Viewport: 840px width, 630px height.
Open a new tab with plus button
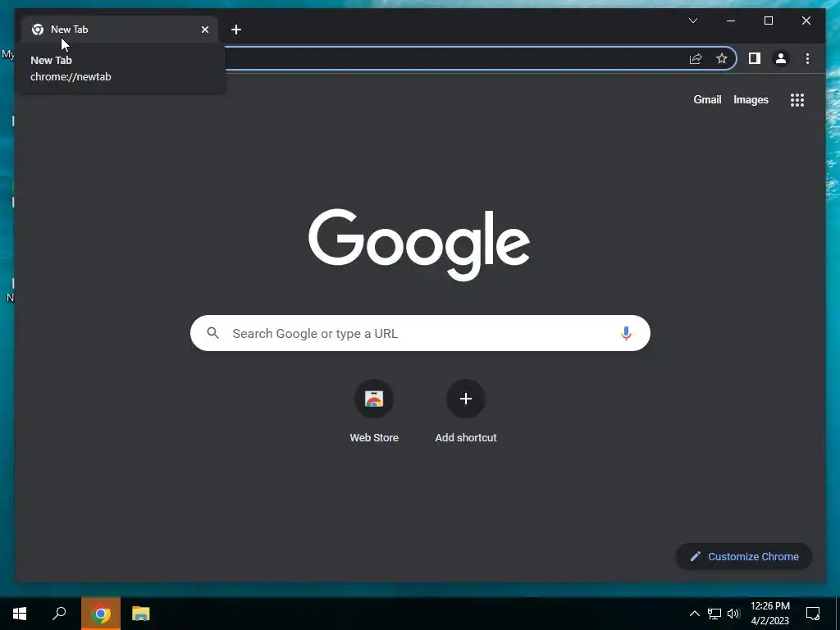click(x=236, y=30)
